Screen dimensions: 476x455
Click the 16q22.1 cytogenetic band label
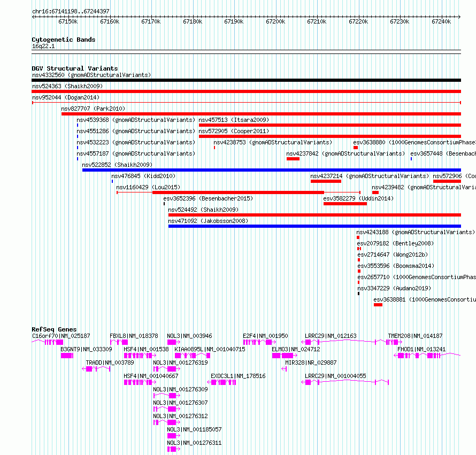[x=43, y=46]
